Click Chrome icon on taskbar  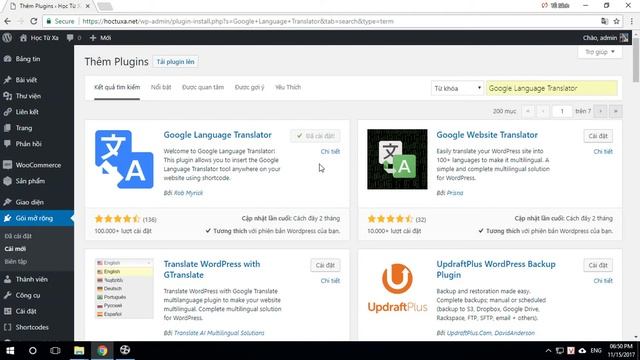click(102, 351)
